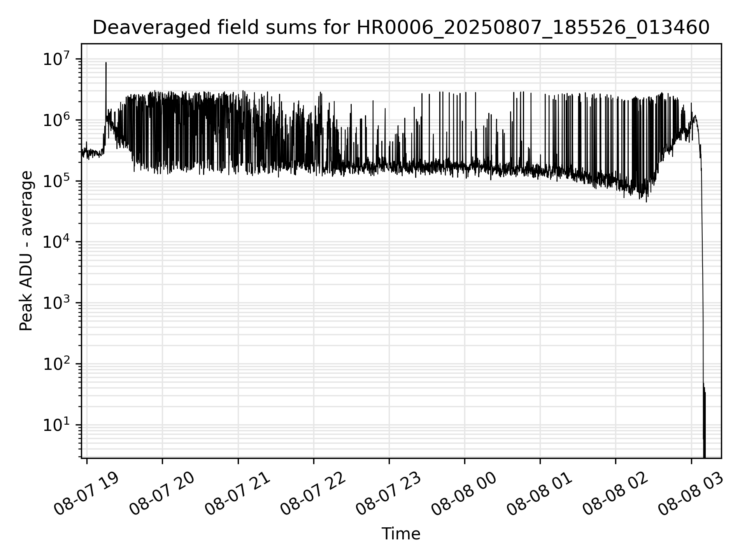This screenshot has width=747, height=560.
Task: Click the y-axis tick label 10^3
Action: (x=57, y=302)
